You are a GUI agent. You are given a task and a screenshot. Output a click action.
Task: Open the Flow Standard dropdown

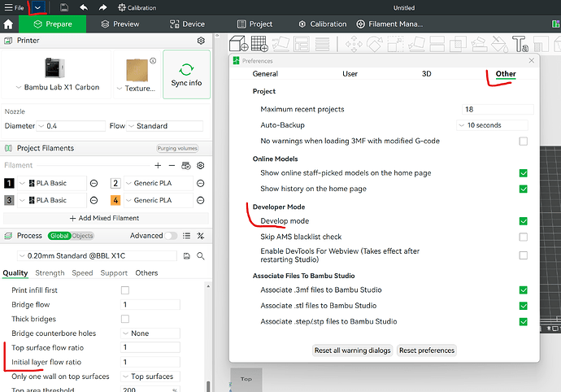[x=164, y=126]
